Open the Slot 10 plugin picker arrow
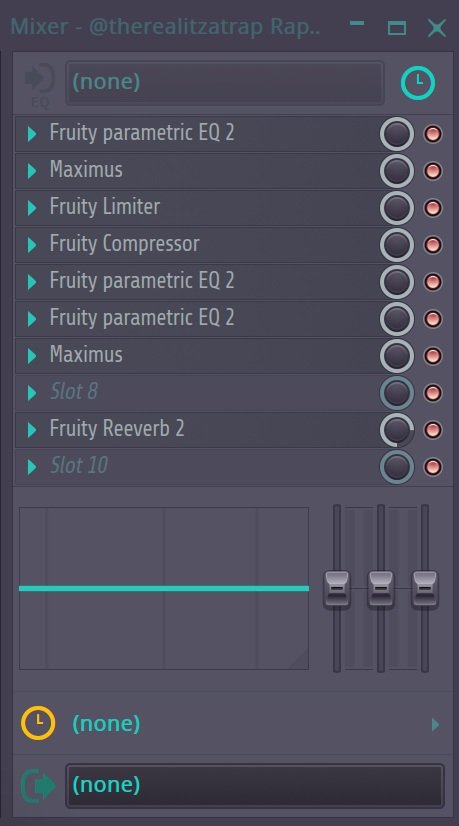The width and height of the screenshot is (459, 826). [x=32, y=466]
